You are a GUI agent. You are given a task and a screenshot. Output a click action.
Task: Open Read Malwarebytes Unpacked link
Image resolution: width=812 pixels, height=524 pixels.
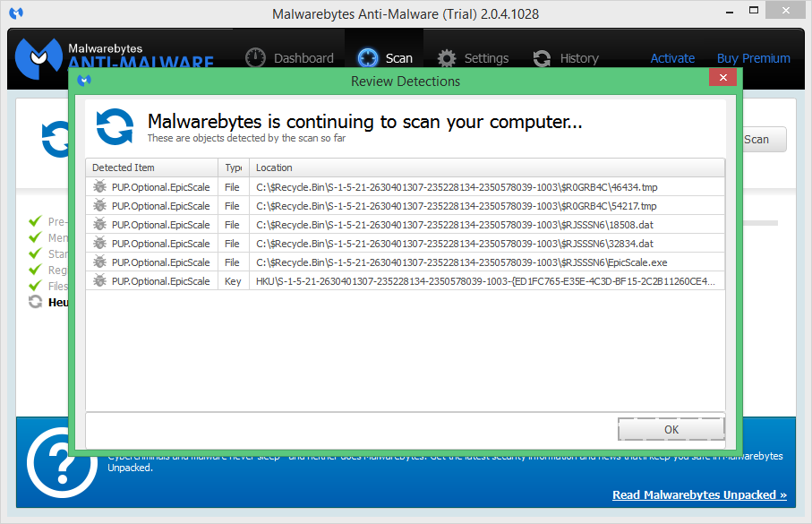pos(699,494)
